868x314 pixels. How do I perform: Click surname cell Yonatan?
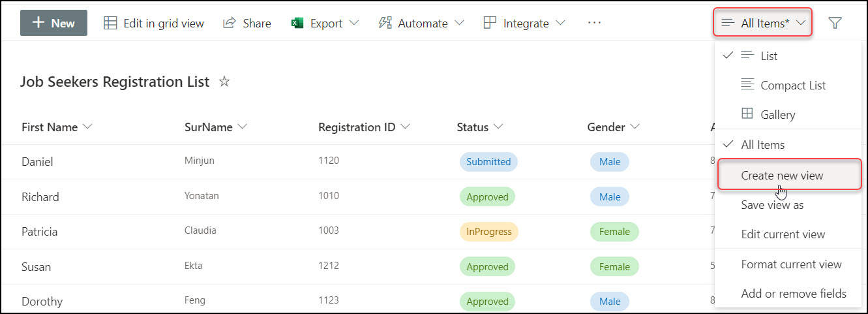point(202,196)
